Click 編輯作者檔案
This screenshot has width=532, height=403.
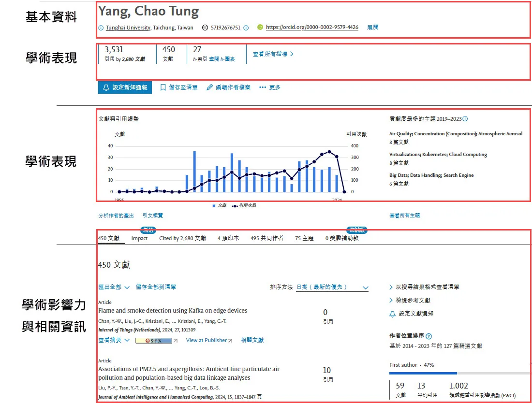click(228, 87)
